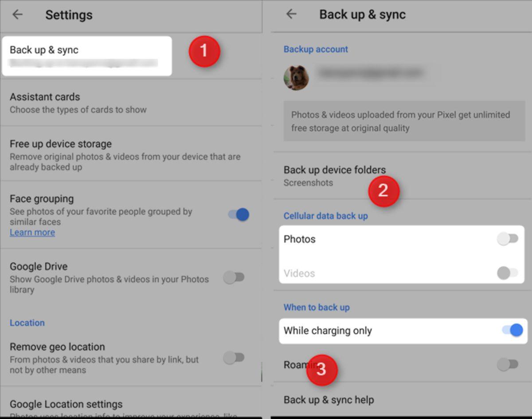
Task: Disable the While charging only switch
Action: tap(513, 330)
